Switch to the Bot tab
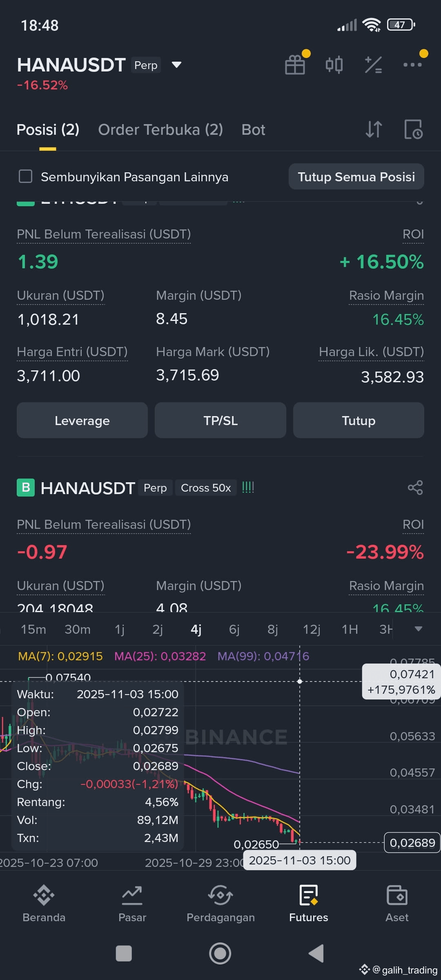This screenshot has width=441, height=980. point(253,130)
